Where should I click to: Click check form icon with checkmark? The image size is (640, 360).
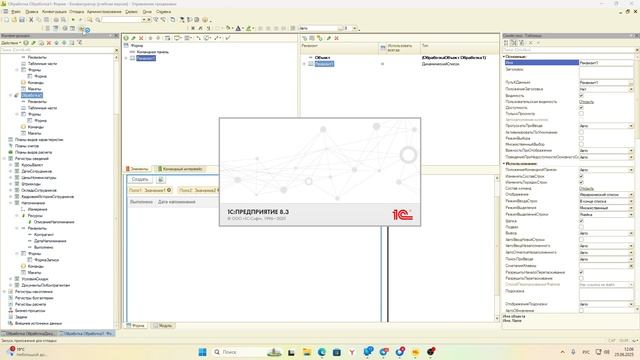tap(228, 38)
